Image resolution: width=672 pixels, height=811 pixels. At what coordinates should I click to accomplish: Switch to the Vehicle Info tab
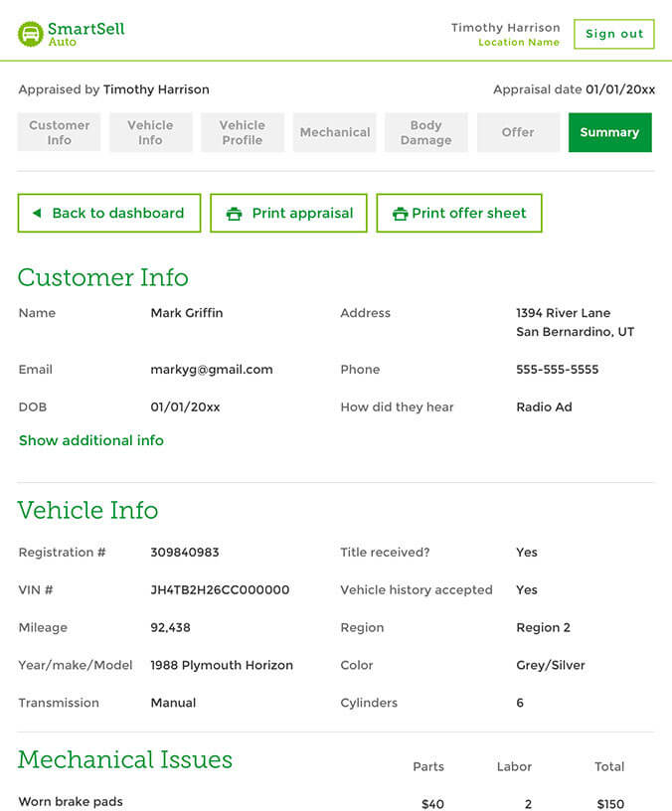150,132
